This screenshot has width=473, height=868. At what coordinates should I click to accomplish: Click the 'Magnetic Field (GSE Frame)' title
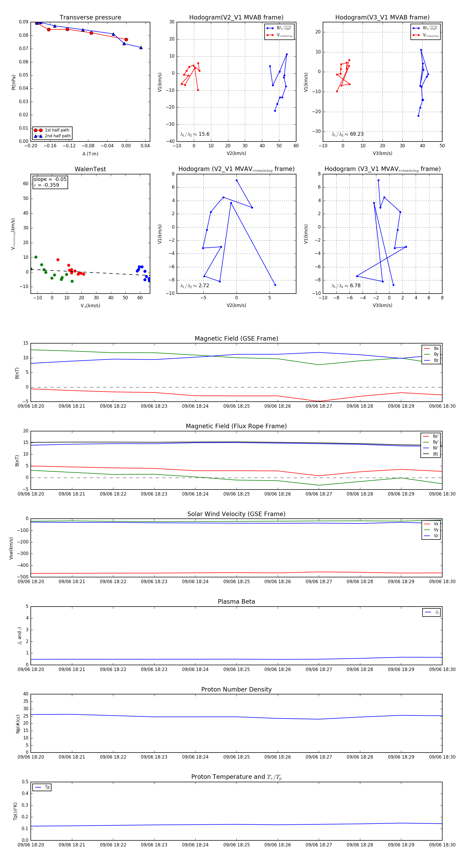click(x=236, y=339)
